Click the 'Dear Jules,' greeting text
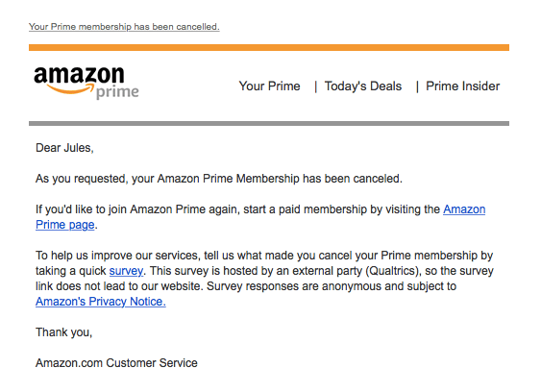 pos(64,148)
